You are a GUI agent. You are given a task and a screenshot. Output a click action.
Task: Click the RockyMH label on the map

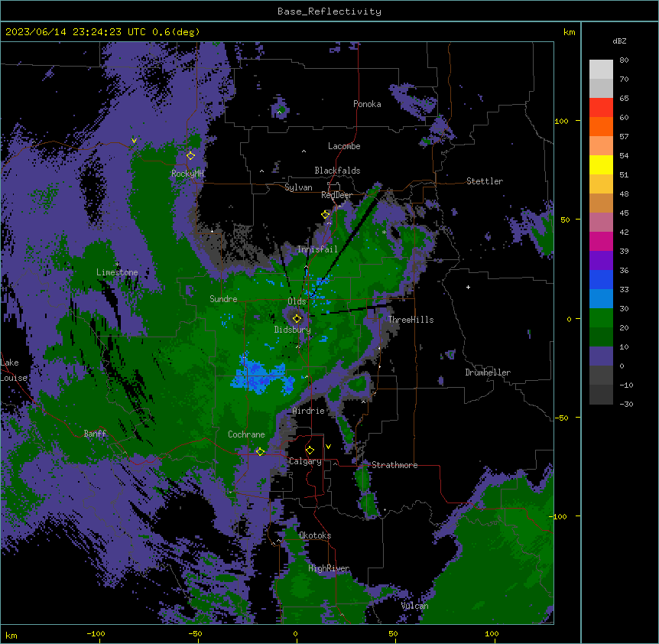[x=187, y=174]
